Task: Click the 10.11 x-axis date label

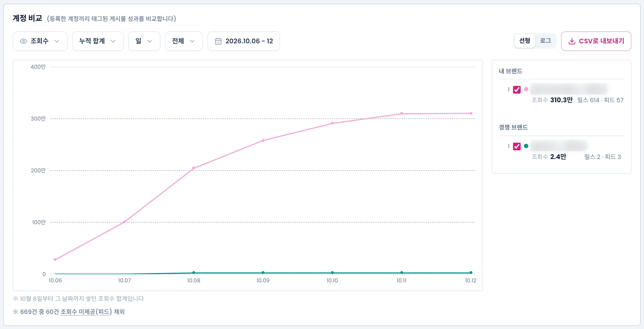Action: click(401, 280)
